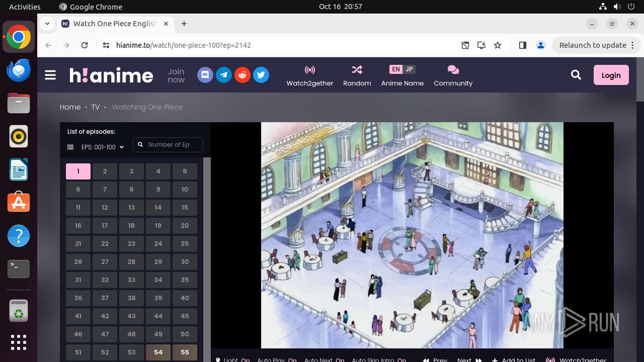644x362 pixels.
Task: Pick a Random anime
Action: pos(357,75)
